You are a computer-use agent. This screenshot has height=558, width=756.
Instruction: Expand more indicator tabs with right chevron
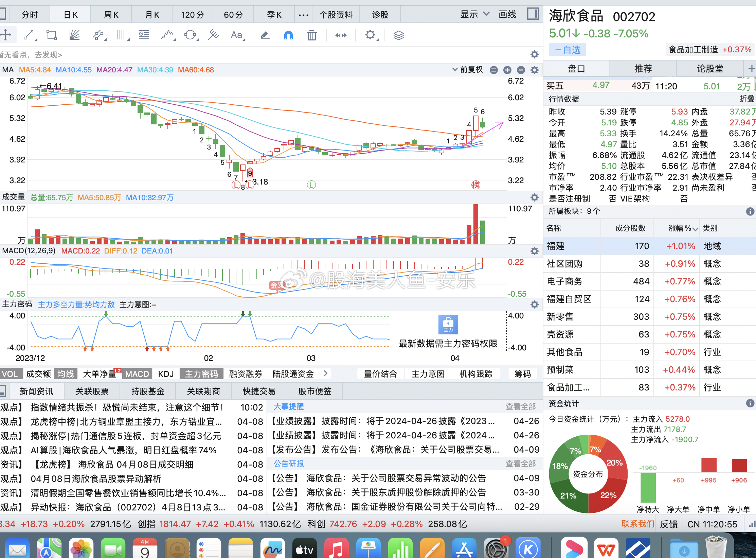click(325, 373)
